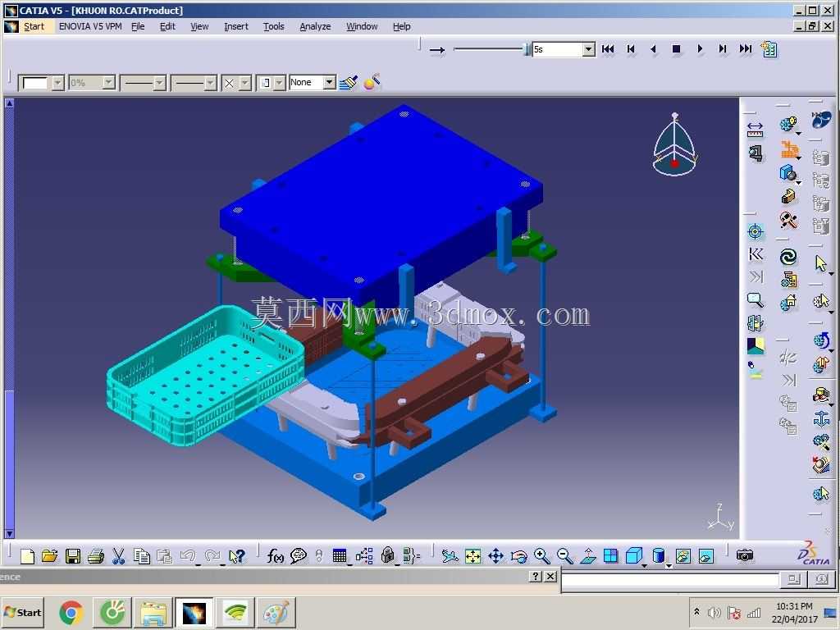Click the Fly mode airplane icon
The height and width of the screenshot is (630, 840).
point(450,557)
